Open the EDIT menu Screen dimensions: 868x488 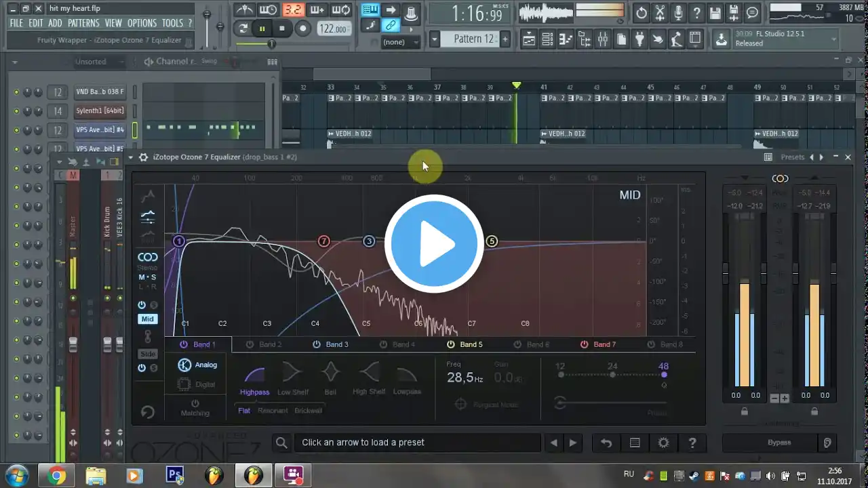tap(36, 23)
